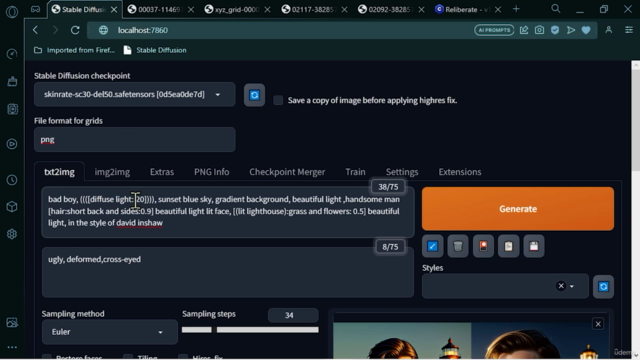Image resolution: width=640 pixels, height=360 pixels.
Task: Click the edit page pencil icon in address bar
Action: point(524,30)
